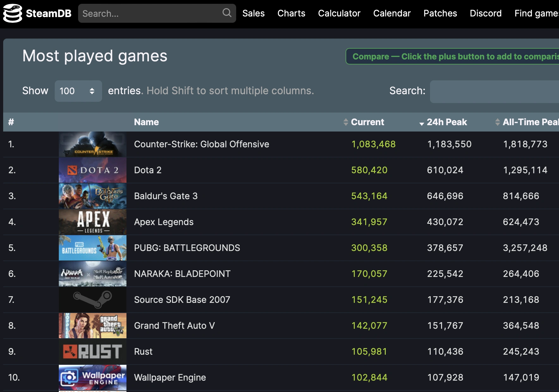Click the all-time peak value 3,257,248

point(525,248)
